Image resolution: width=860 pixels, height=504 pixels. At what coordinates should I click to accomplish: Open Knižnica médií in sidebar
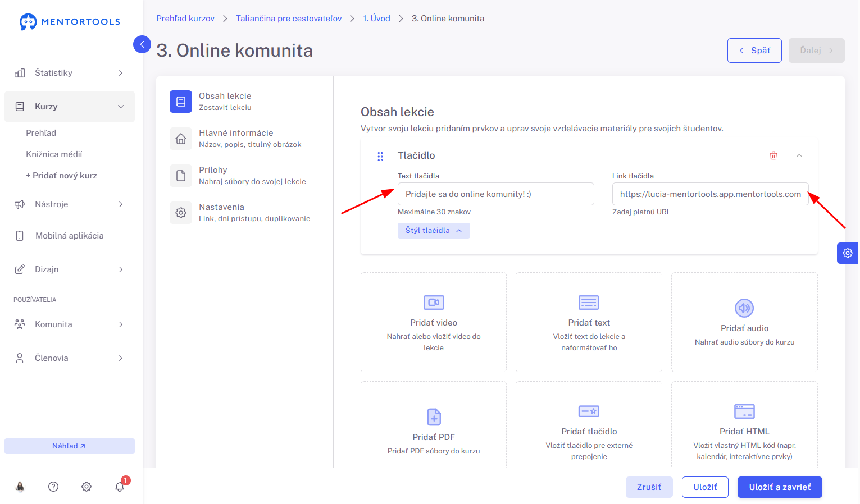click(54, 154)
